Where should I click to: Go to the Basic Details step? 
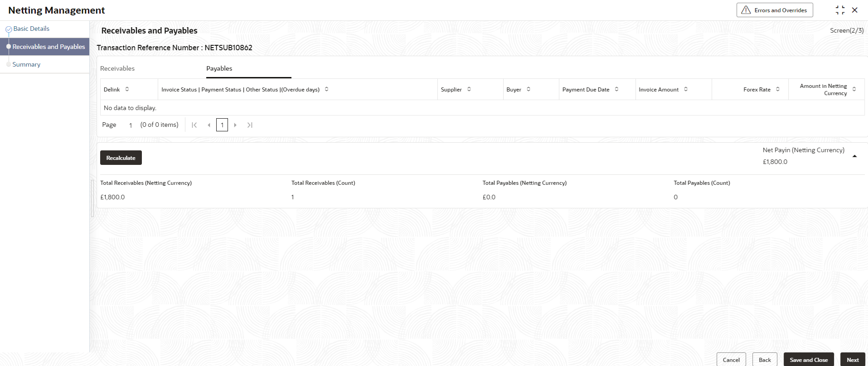[31, 29]
